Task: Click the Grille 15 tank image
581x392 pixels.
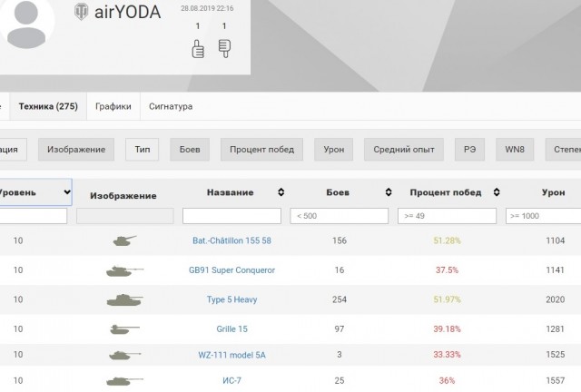Action: (x=124, y=329)
